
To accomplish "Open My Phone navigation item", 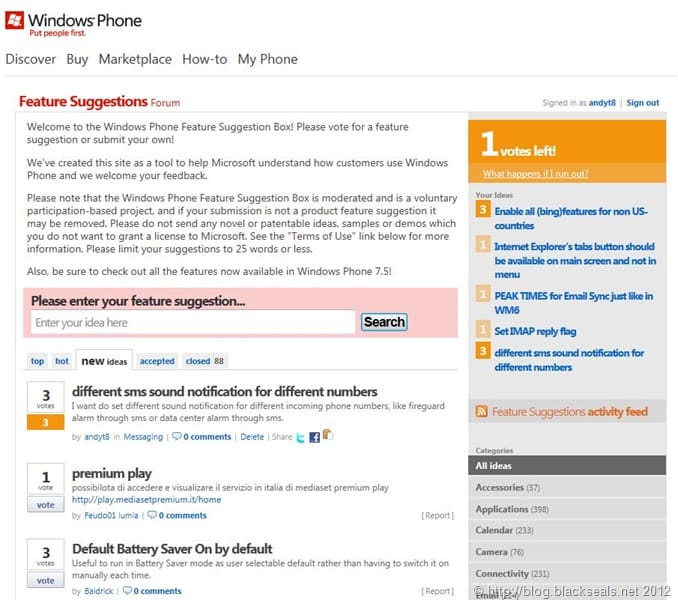I will pyautogui.click(x=268, y=59).
